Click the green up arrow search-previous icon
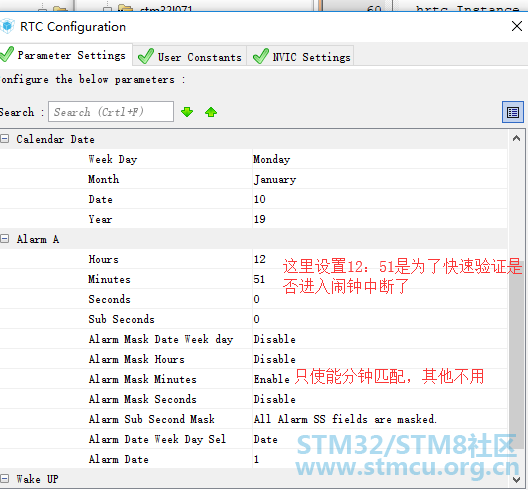The image size is (528, 490). pos(211,112)
